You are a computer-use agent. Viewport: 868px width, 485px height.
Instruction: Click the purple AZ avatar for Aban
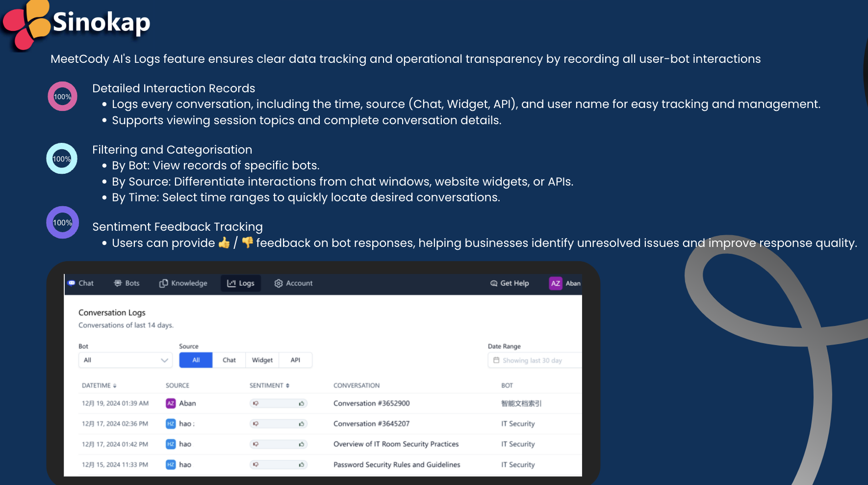tap(556, 283)
